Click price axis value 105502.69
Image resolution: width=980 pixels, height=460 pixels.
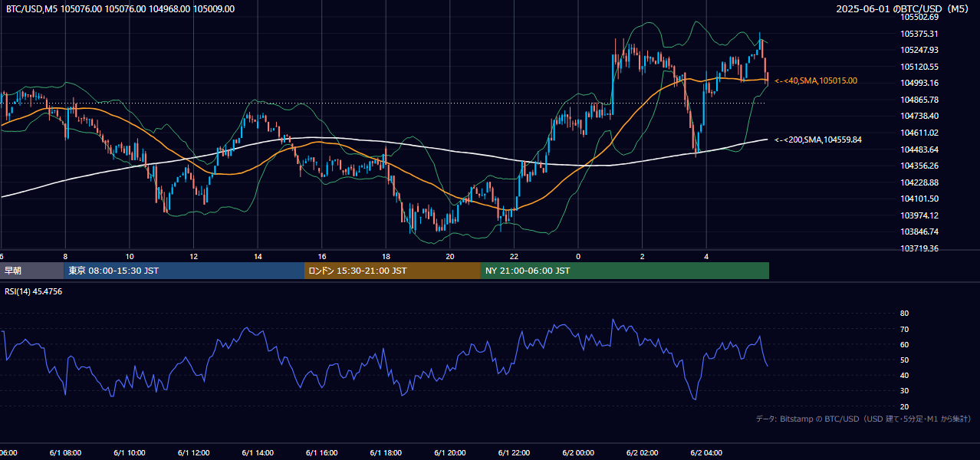[919, 17]
